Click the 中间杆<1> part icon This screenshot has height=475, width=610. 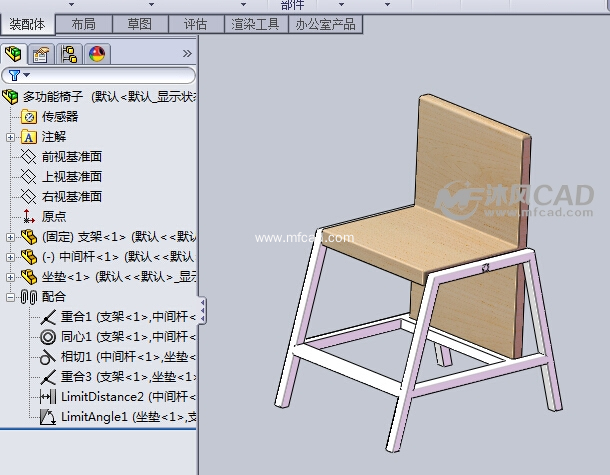click(x=29, y=257)
